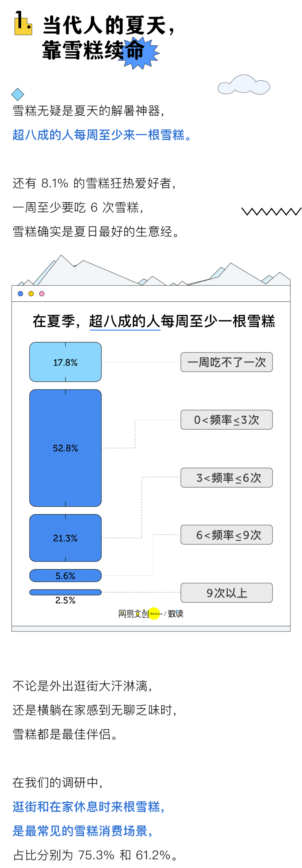Select the 9次以上 label
302x868 pixels.
pos(226,593)
